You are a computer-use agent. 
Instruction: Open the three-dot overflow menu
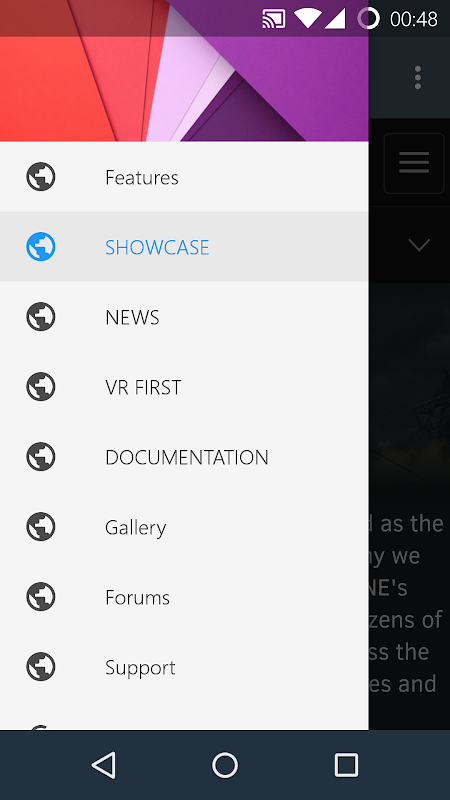pos(418,78)
